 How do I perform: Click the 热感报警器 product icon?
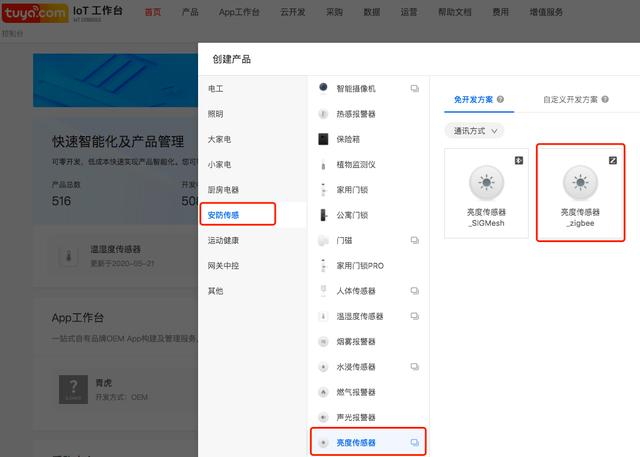323,114
